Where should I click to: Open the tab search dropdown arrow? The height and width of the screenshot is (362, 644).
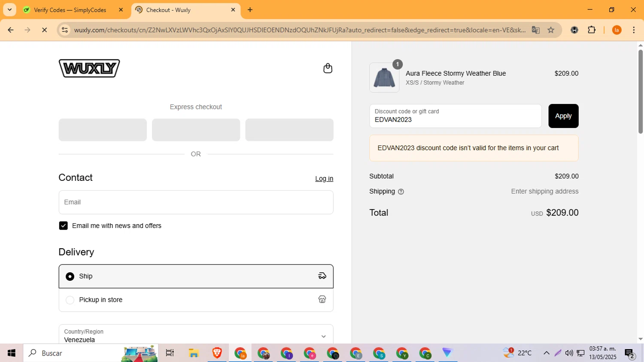9,10
